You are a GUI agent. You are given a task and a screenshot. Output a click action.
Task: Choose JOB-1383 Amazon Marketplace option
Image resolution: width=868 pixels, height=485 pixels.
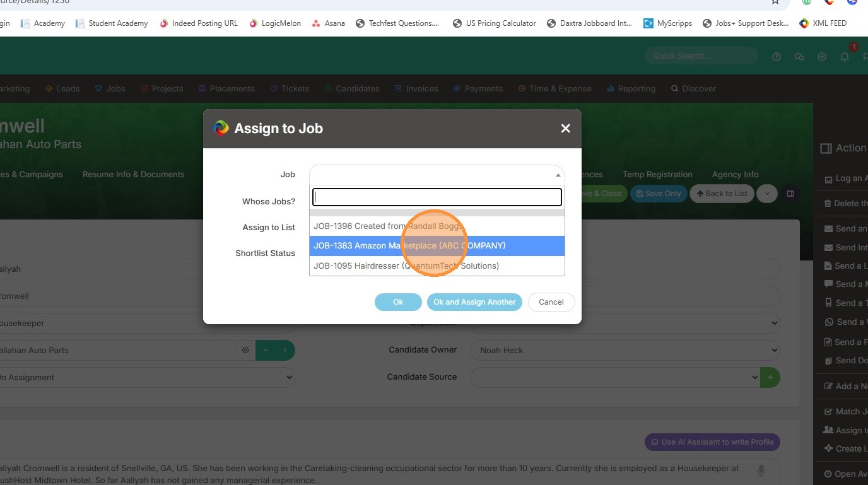click(x=437, y=245)
